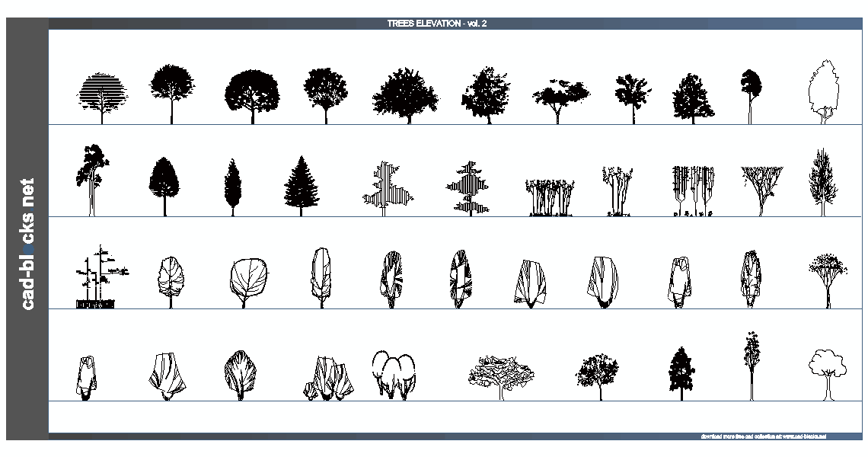Click the cad-blocks.net vertical logo
This screenshot has height=457, width=868.
point(28,244)
